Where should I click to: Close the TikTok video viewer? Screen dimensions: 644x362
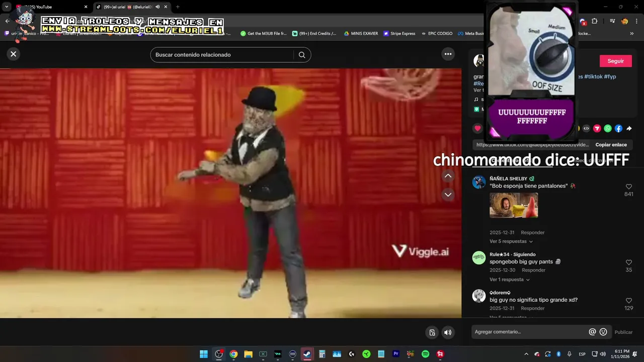click(x=14, y=54)
